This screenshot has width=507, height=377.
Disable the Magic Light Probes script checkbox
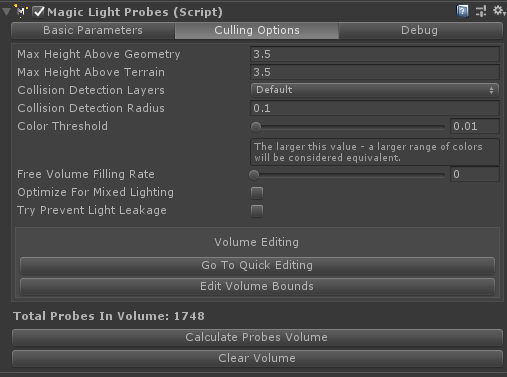point(38,12)
